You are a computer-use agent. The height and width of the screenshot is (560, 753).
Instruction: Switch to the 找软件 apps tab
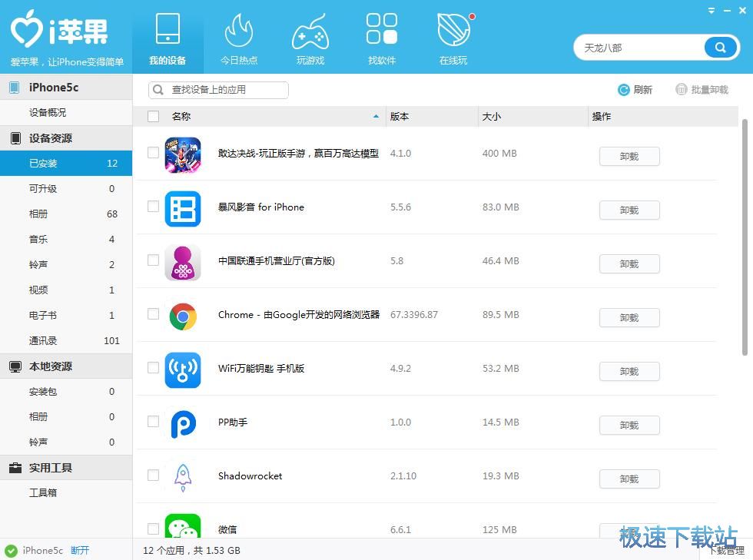click(x=382, y=38)
